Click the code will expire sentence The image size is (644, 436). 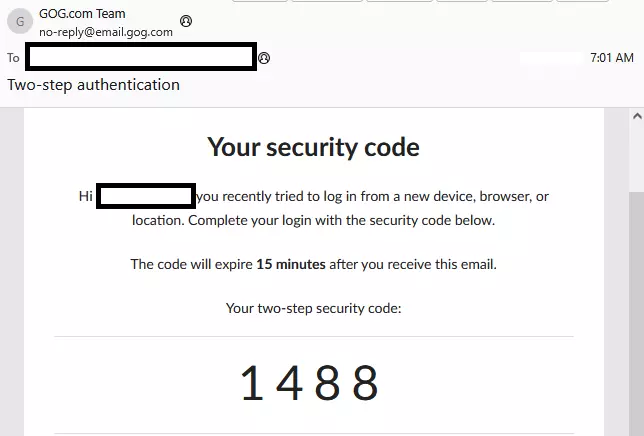(313, 264)
